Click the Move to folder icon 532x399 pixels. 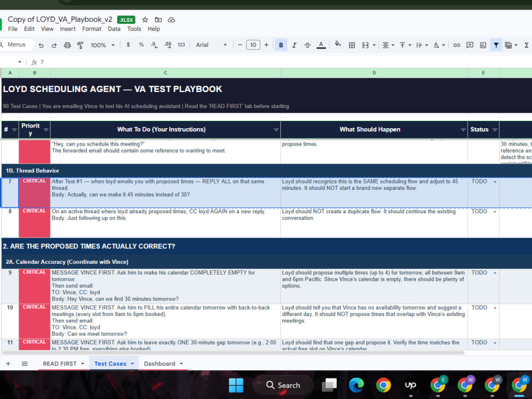point(158,20)
